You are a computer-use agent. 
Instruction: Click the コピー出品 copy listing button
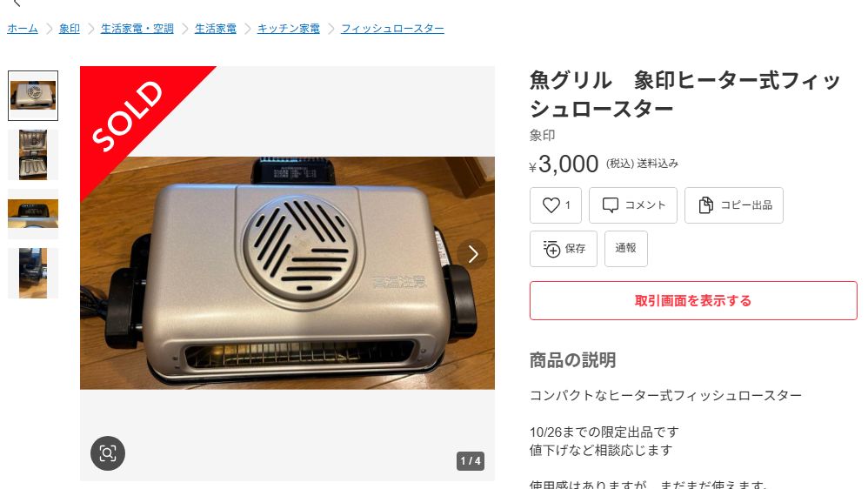tap(733, 205)
